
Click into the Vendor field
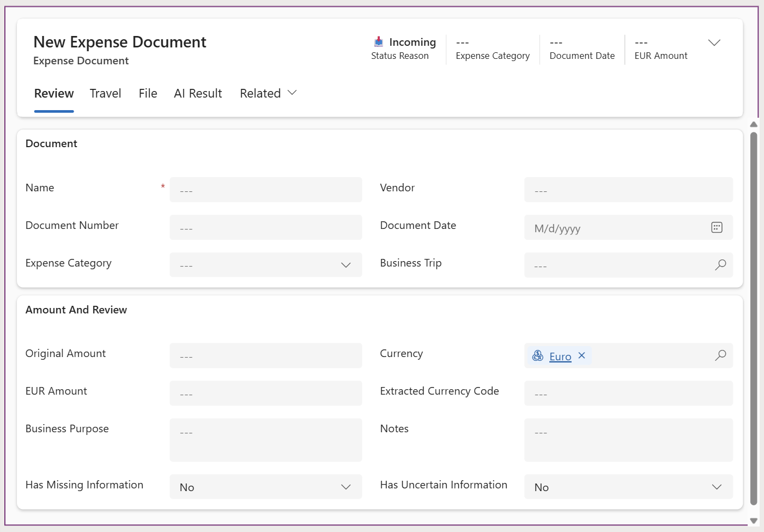[x=628, y=190]
